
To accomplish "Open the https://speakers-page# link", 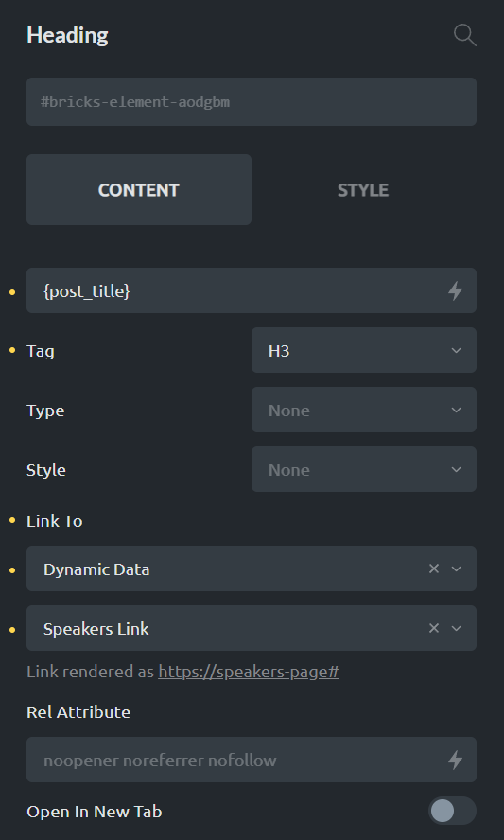I will click(249, 672).
